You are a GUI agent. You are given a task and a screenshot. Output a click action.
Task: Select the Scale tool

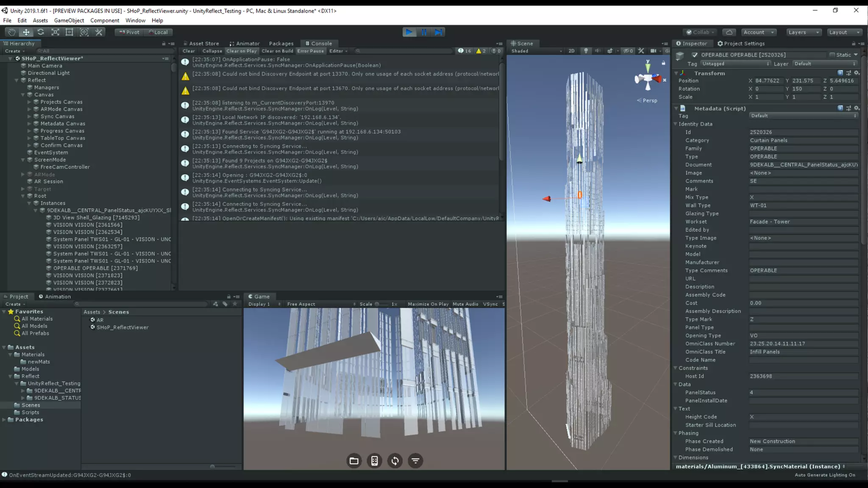[55, 32]
